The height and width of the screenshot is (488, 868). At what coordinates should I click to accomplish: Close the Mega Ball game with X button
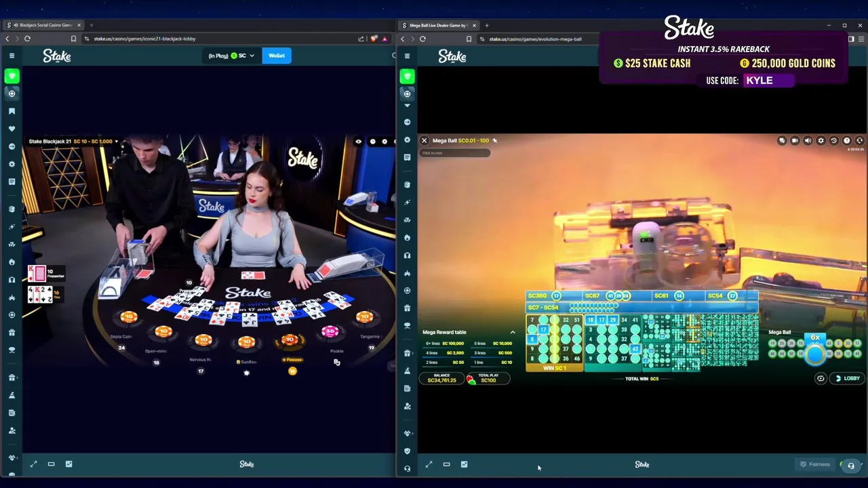pos(425,140)
